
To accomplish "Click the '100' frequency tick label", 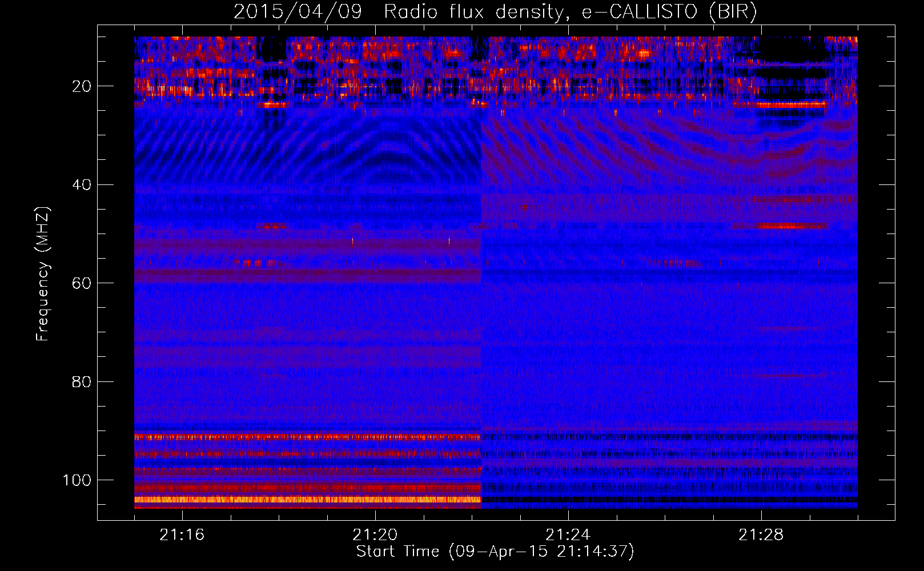I will (x=77, y=480).
